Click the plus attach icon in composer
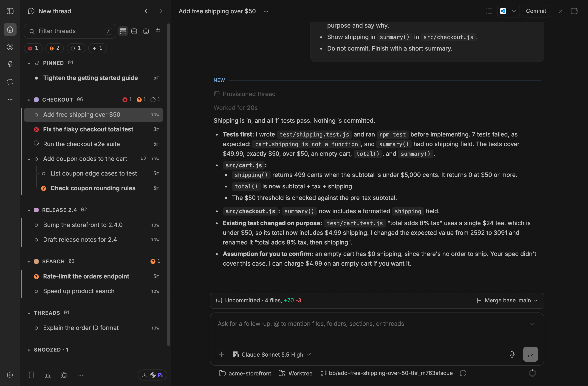588x386 pixels. pyautogui.click(x=221, y=354)
